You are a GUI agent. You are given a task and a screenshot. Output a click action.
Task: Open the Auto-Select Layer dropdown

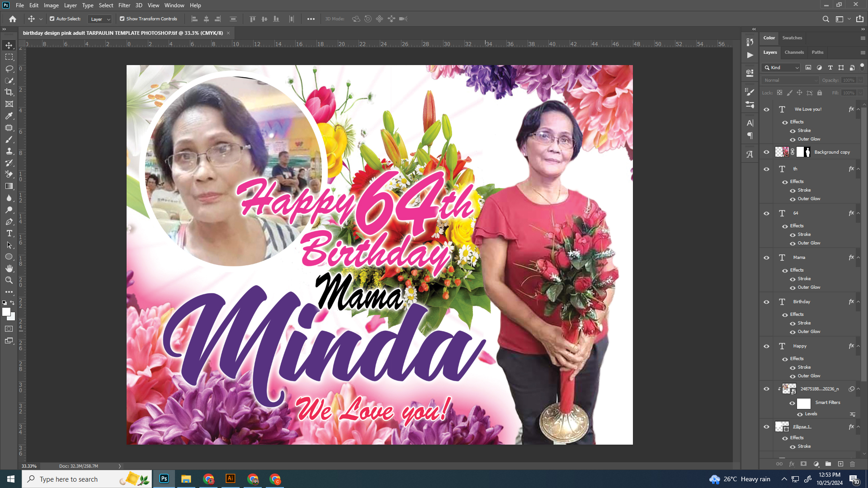[x=100, y=19]
